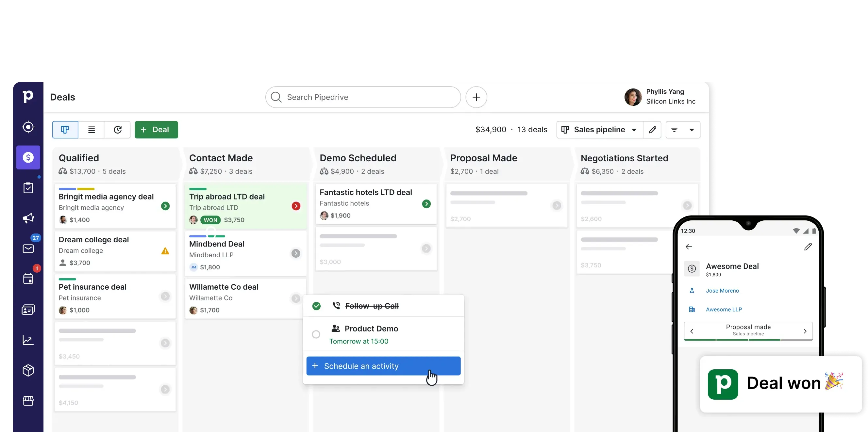Open Activities calendar icon in sidebar
Viewport: 868px width, 432px height.
(x=28, y=279)
